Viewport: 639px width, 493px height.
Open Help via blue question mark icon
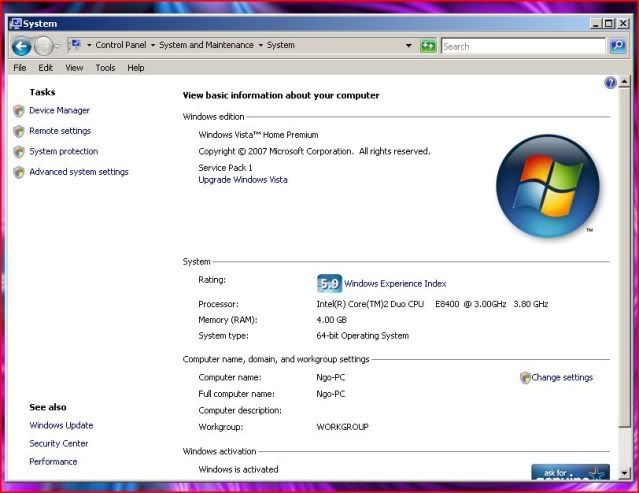point(610,83)
